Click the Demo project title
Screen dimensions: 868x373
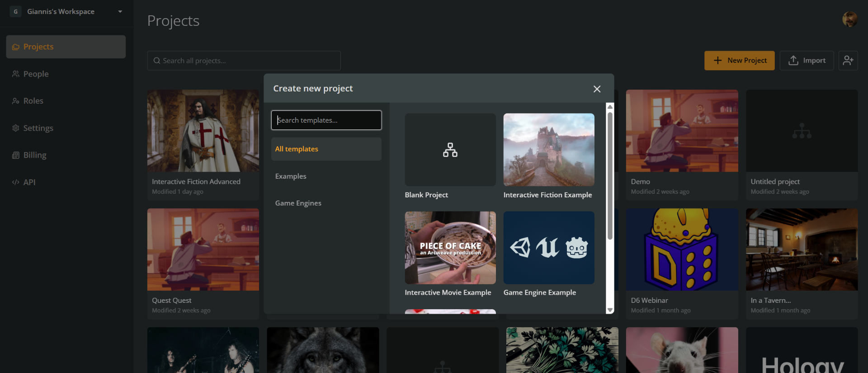point(641,182)
